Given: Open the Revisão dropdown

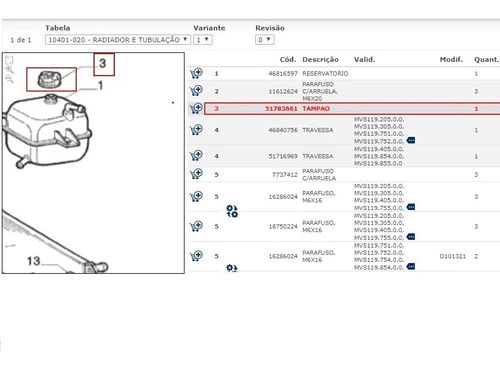Looking at the screenshot, I should pyautogui.click(x=265, y=40).
